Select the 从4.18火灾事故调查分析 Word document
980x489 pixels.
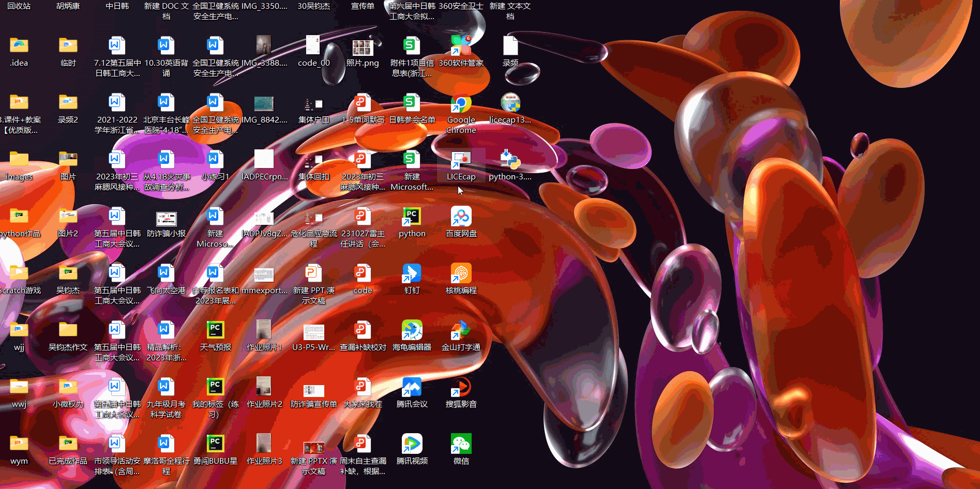[166, 160]
